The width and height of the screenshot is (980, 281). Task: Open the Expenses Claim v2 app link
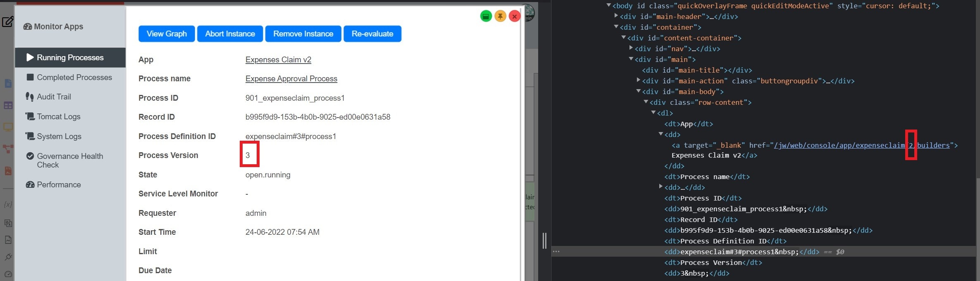click(x=278, y=59)
